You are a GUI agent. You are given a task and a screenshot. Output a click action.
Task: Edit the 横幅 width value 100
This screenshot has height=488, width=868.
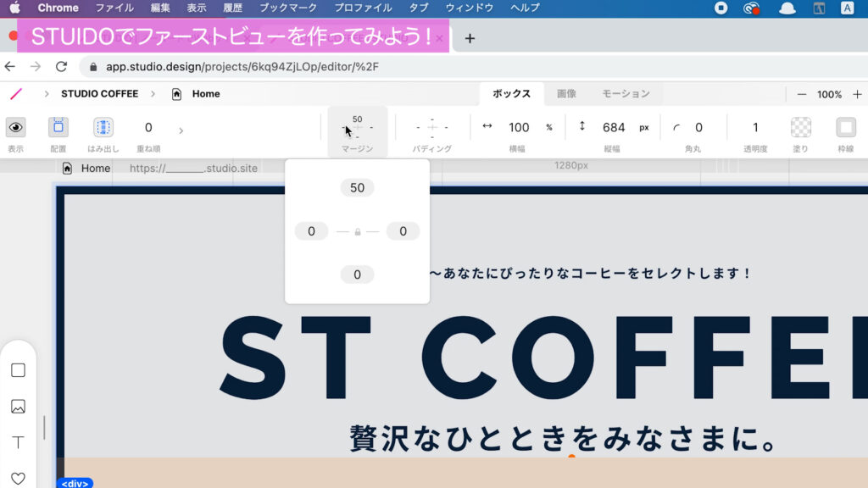(519, 127)
